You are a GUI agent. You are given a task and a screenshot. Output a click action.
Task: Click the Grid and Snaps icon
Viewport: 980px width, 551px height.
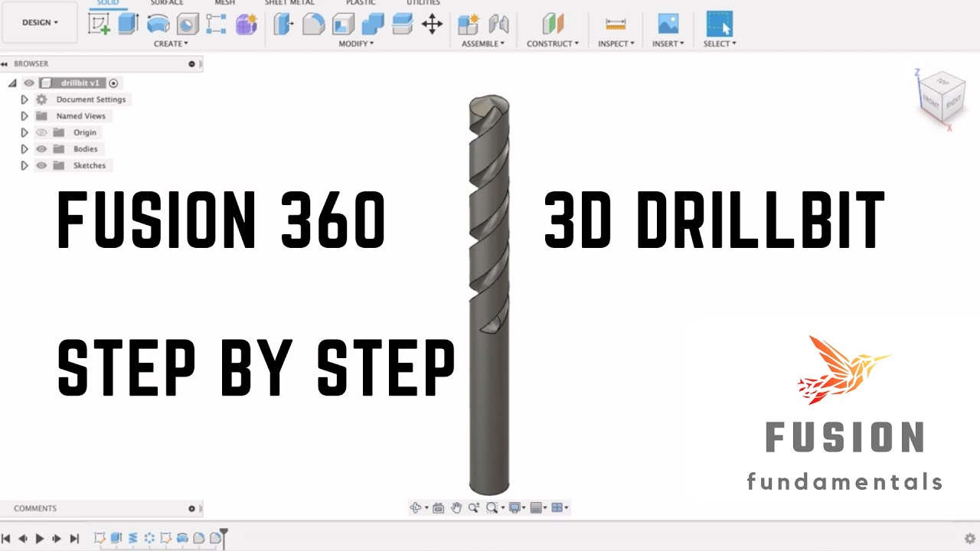pos(536,507)
